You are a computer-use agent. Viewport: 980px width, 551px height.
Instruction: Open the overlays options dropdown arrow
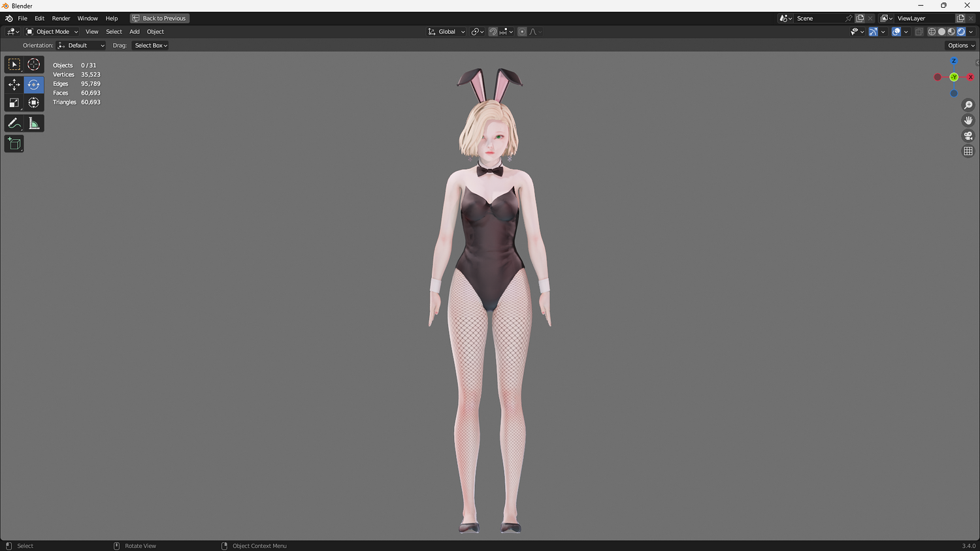pyautogui.click(x=906, y=31)
